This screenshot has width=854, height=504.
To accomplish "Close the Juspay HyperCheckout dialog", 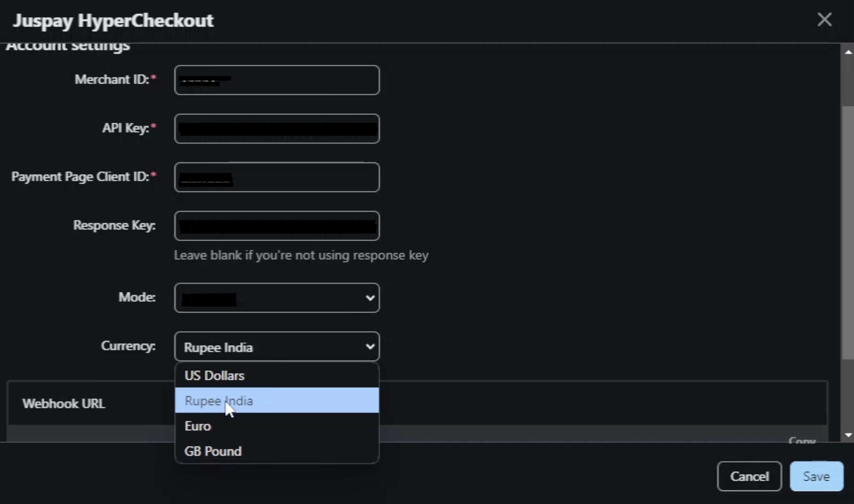I will (824, 19).
